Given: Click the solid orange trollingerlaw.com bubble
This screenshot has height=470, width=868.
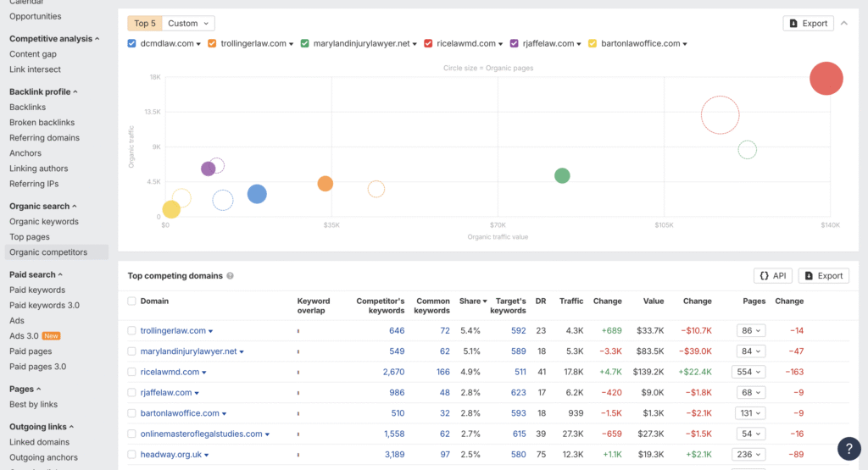Looking at the screenshot, I should point(325,184).
